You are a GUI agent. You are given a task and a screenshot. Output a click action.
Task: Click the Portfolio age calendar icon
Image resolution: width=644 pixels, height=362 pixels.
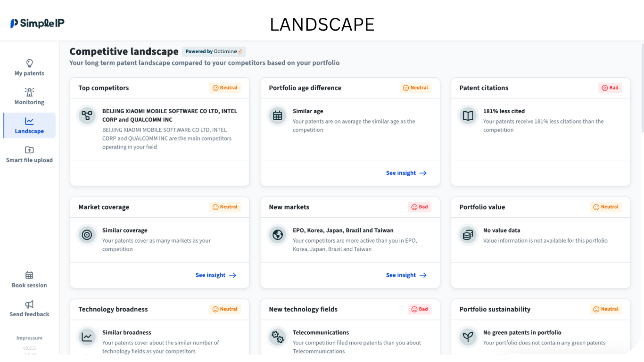(x=277, y=115)
